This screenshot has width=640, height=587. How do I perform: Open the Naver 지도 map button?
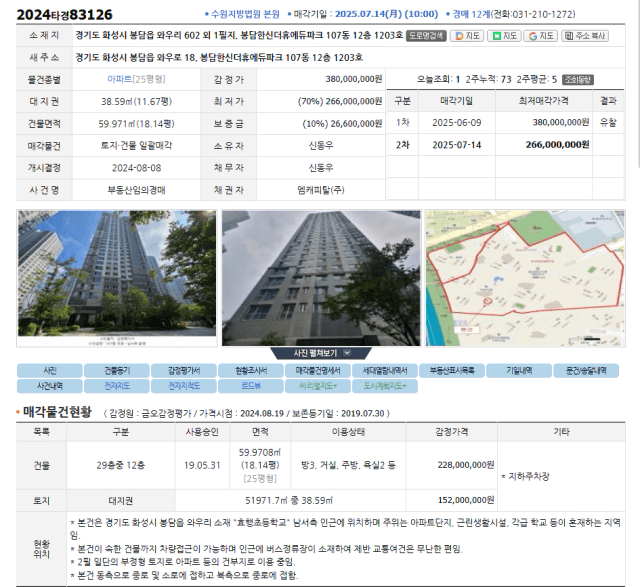pos(504,36)
